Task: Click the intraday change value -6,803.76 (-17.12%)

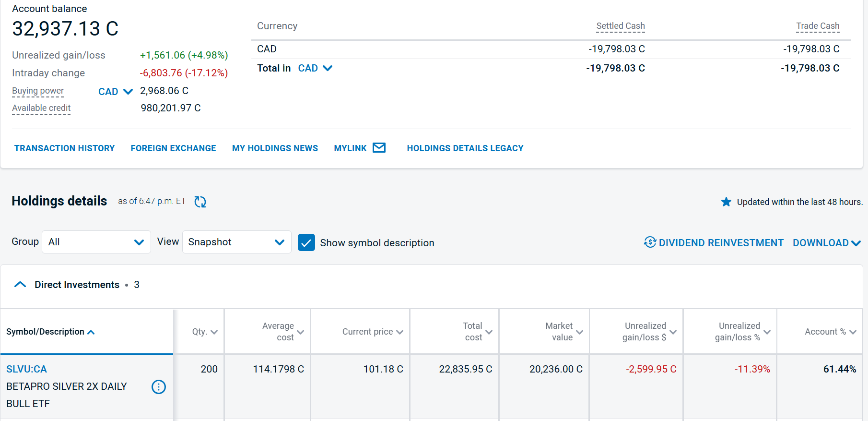Action: [184, 73]
